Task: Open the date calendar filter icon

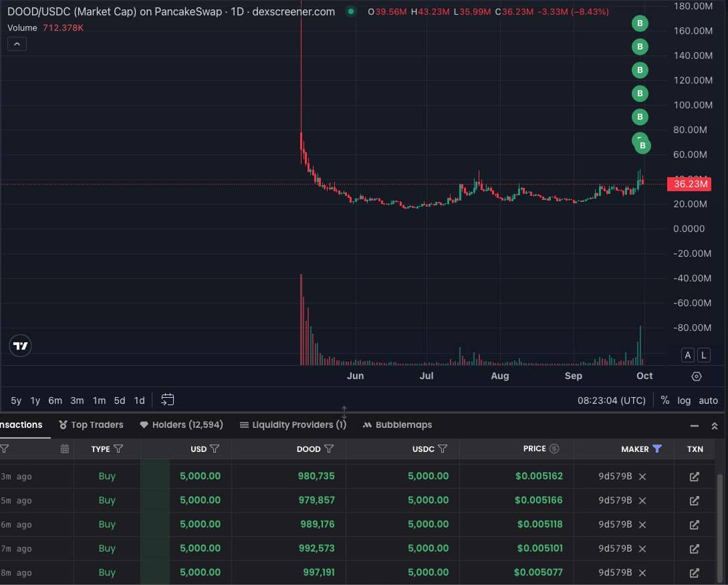Action: coord(65,449)
